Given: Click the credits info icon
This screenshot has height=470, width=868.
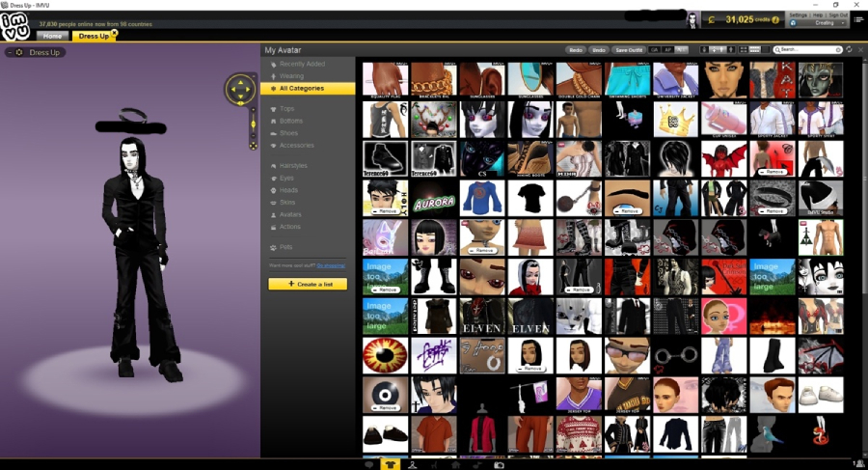Looking at the screenshot, I should pos(775,20).
